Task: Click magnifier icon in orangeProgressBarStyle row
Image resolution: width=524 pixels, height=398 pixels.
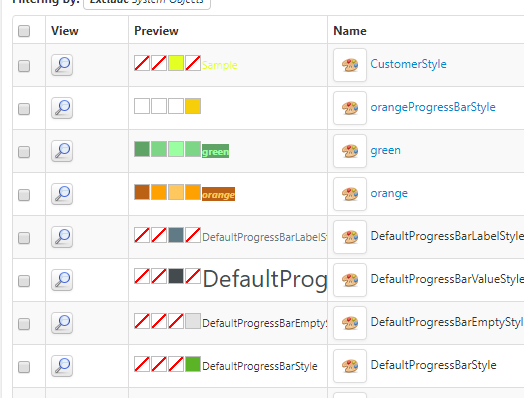Action: [62, 108]
